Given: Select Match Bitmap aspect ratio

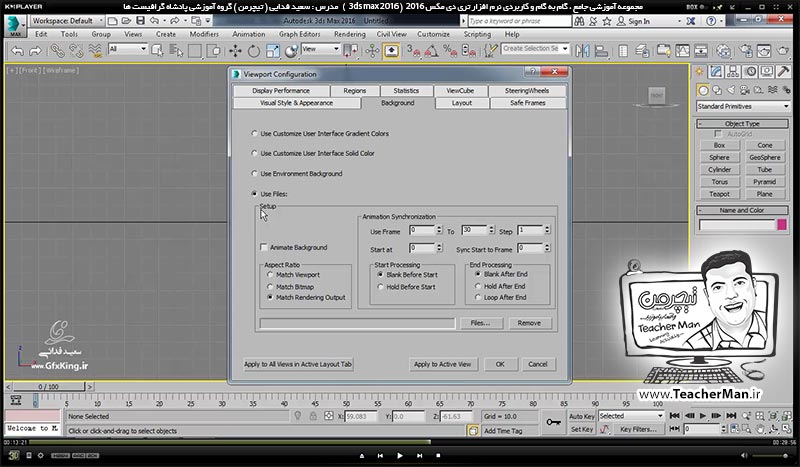Looking at the screenshot, I should point(270,287).
